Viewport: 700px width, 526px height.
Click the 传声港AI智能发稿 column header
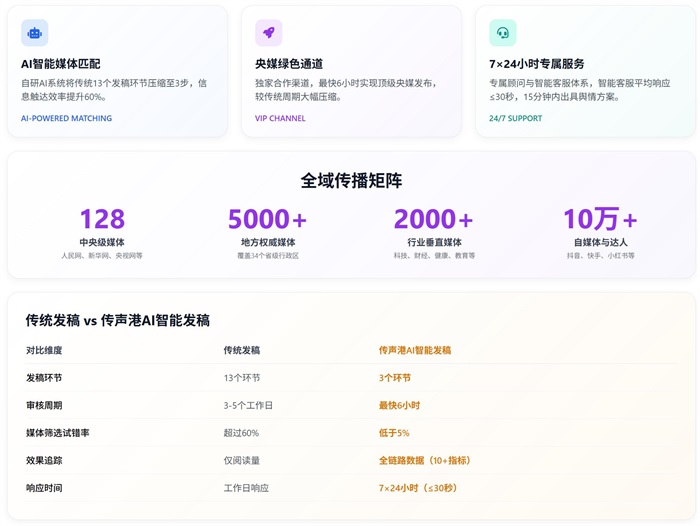pyautogui.click(x=414, y=350)
